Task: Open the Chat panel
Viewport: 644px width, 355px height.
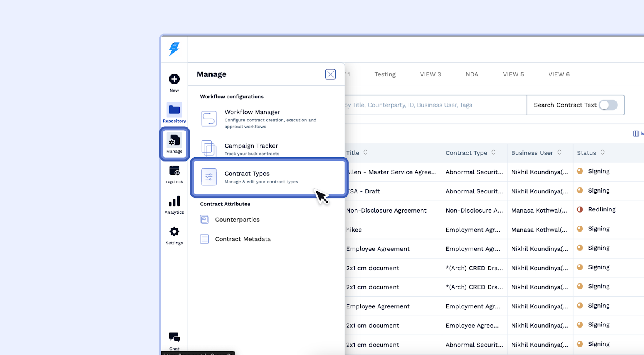Action: 174,341
